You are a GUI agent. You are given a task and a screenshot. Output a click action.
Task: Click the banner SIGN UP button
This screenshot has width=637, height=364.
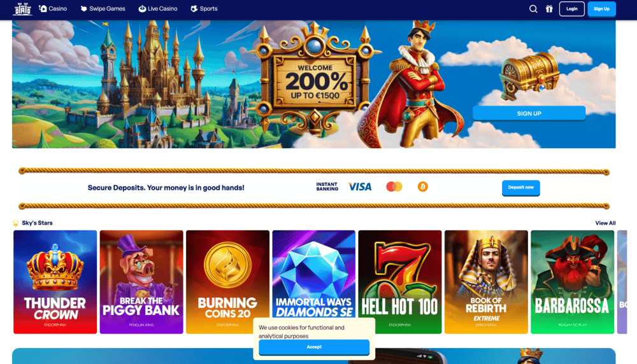(529, 113)
